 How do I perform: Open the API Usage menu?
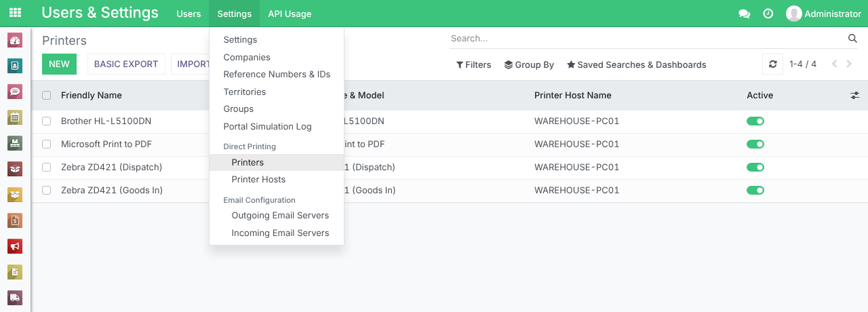coord(290,14)
